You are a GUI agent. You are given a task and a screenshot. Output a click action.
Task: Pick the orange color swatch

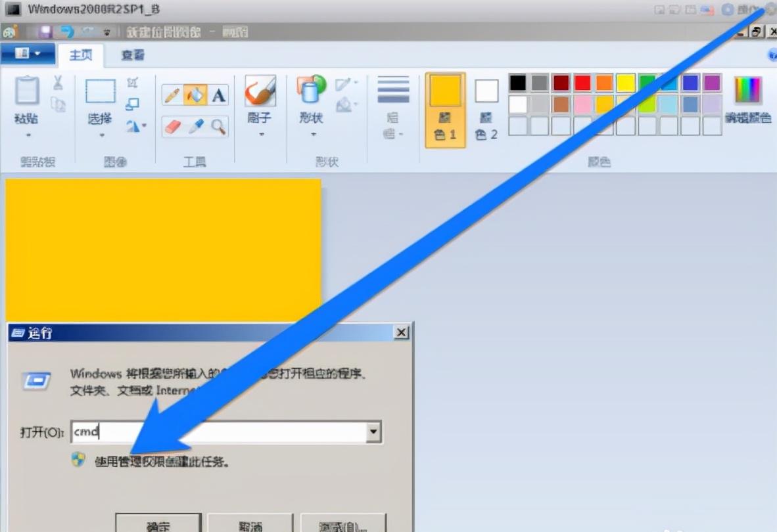[x=604, y=83]
